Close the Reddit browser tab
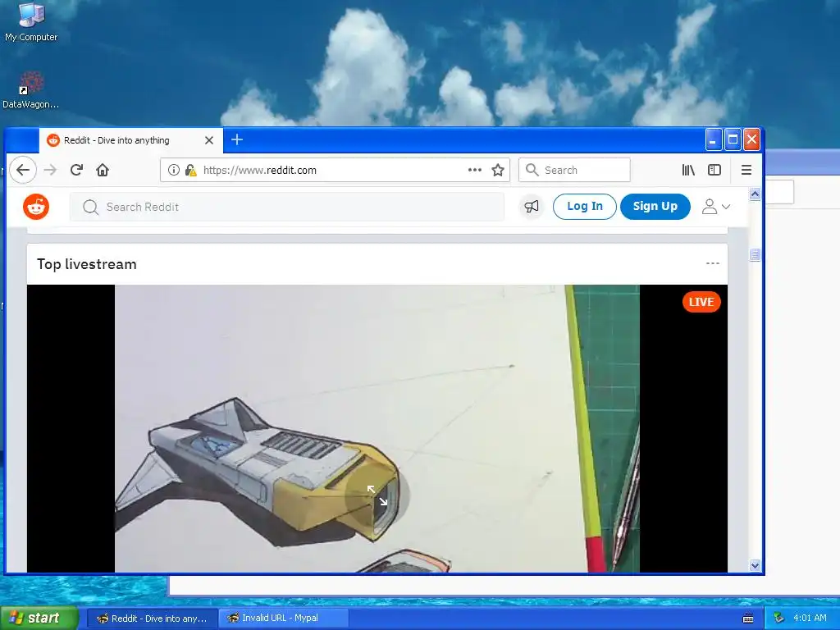Screen dimensions: 840x630 [209, 140]
